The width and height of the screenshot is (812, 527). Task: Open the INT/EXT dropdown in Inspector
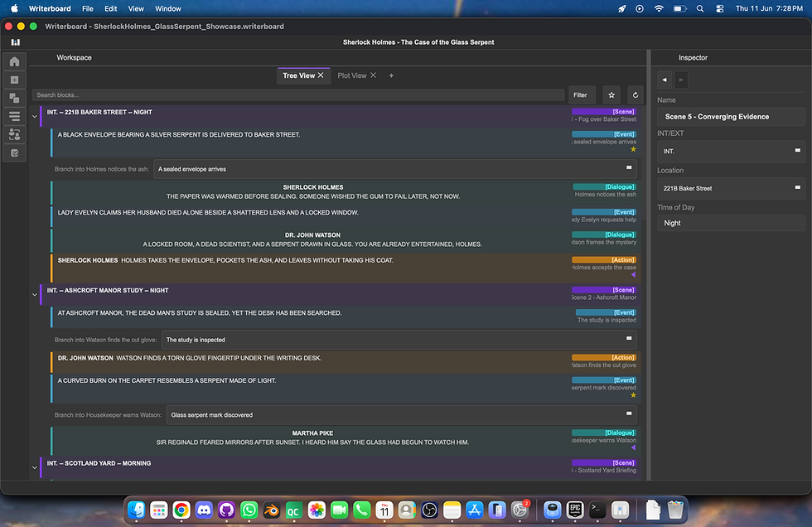pos(731,151)
